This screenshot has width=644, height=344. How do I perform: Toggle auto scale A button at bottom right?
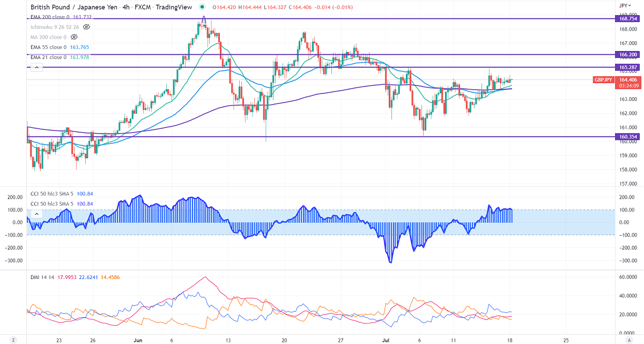[x=628, y=340]
